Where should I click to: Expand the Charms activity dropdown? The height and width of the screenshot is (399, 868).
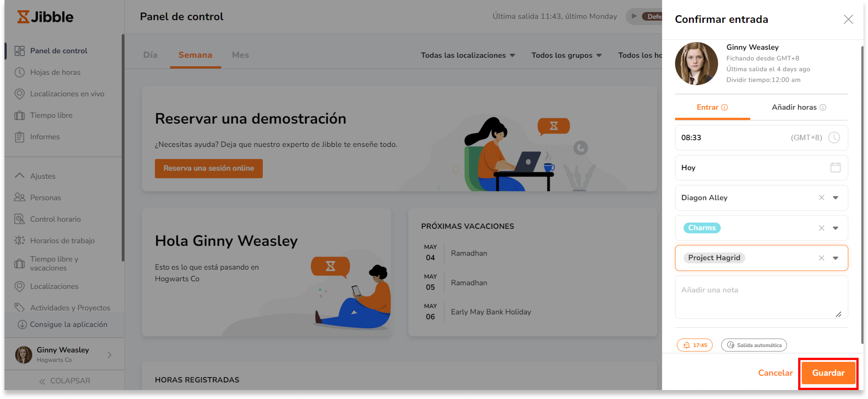pyautogui.click(x=835, y=228)
